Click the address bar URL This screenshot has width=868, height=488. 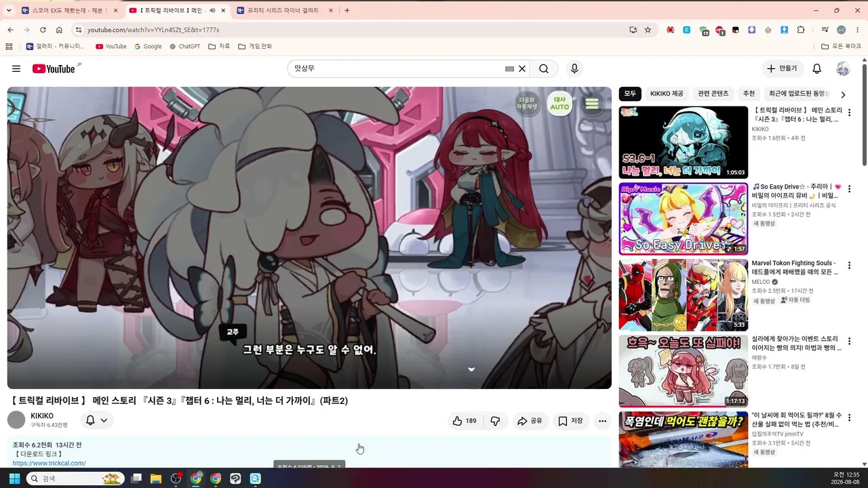click(153, 30)
